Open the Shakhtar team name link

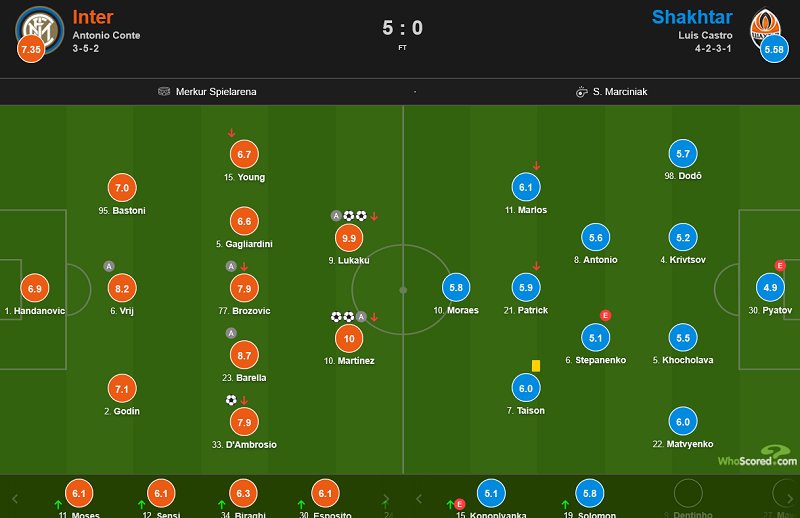click(x=692, y=17)
